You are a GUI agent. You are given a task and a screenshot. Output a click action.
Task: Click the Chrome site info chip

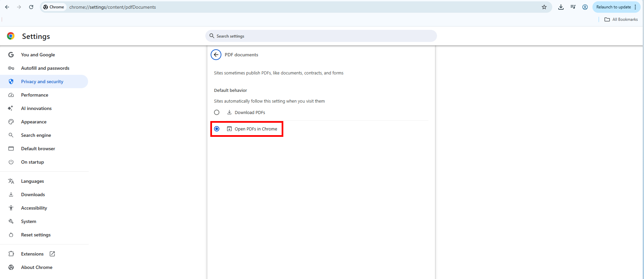(x=54, y=7)
